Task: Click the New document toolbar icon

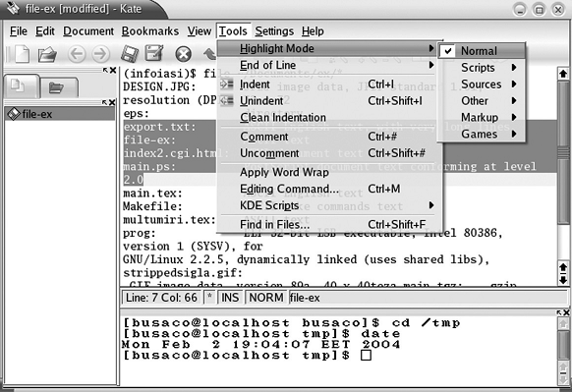Action: (22, 54)
